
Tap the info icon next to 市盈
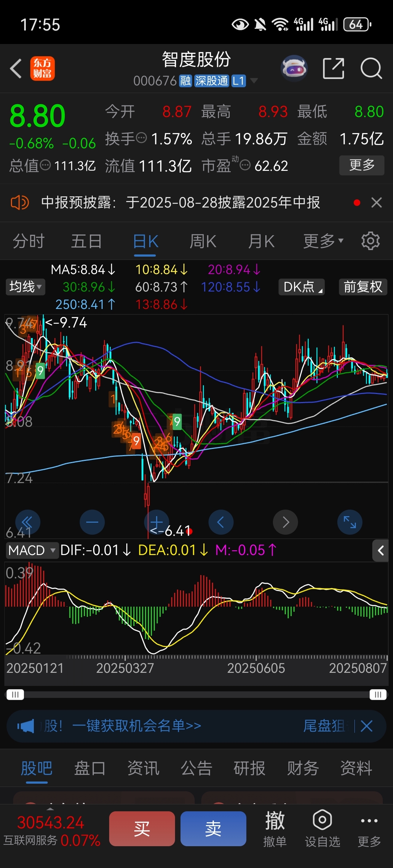click(245, 165)
